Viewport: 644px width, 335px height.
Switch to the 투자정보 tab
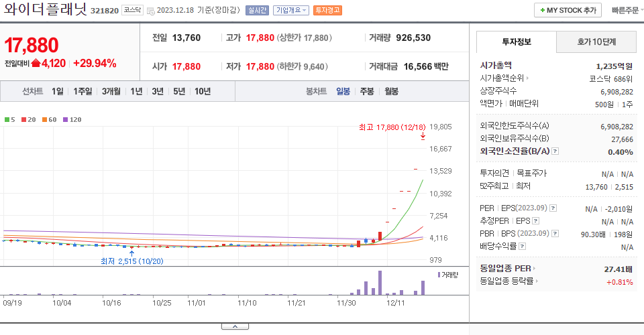[517, 42]
